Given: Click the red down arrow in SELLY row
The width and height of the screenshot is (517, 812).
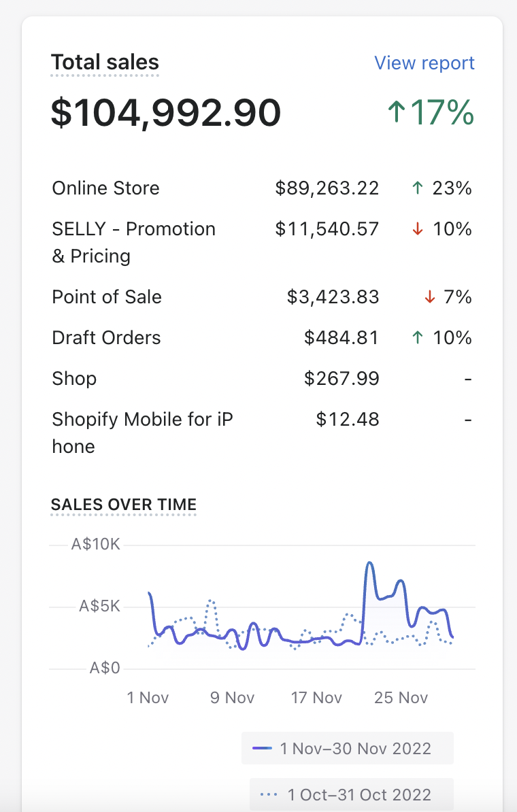Looking at the screenshot, I should [417, 229].
